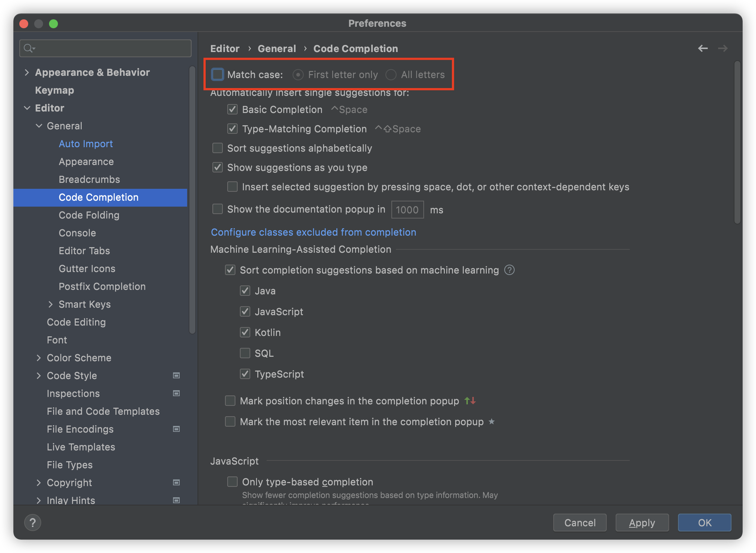
Task: Expand the Copyright node
Action: point(39,483)
